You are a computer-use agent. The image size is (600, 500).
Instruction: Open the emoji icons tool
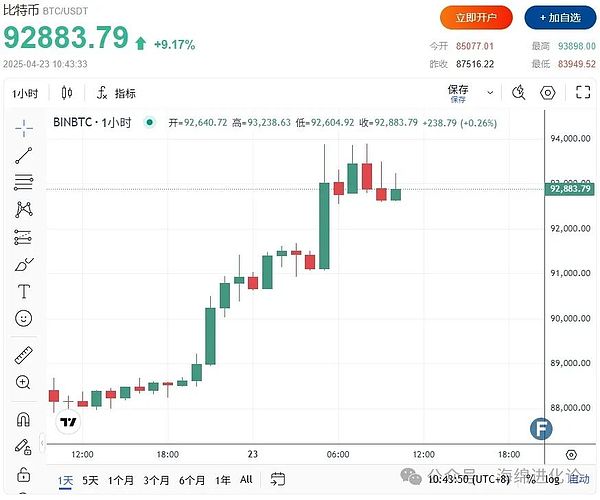coord(24,319)
